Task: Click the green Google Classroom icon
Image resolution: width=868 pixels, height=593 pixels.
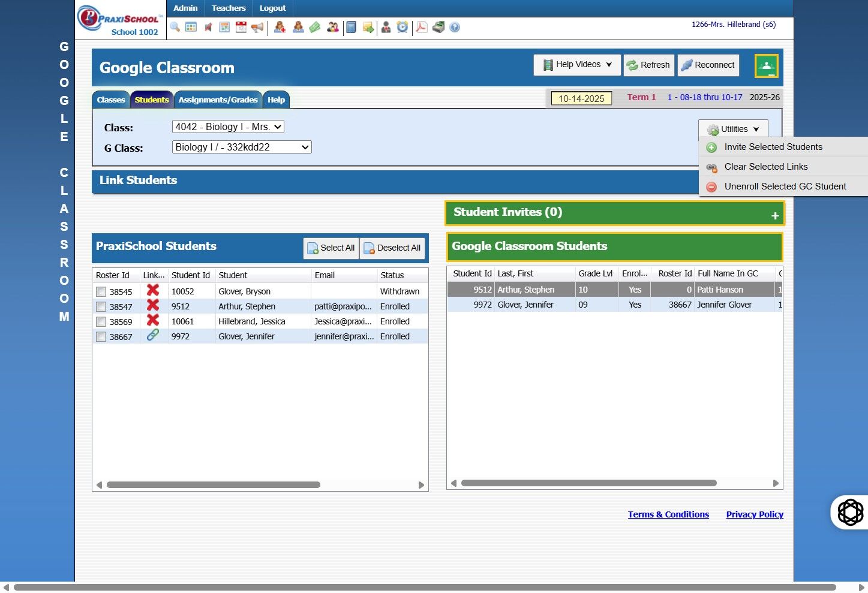Action: [x=766, y=66]
